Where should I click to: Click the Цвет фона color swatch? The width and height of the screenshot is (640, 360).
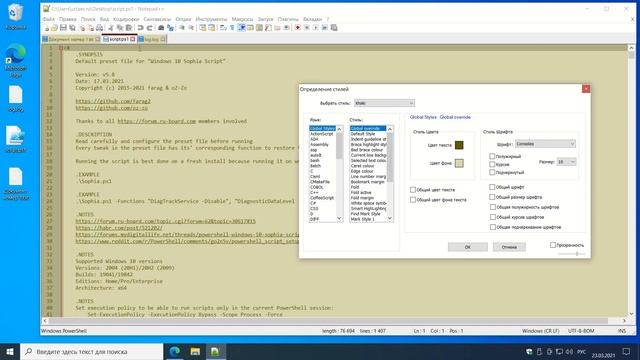tap(459, 163)
